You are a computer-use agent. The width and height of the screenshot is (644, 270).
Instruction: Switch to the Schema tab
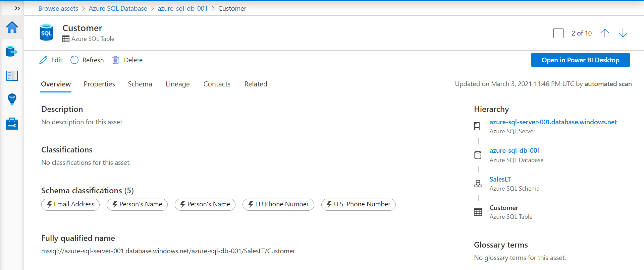click(x=140, y=84)
